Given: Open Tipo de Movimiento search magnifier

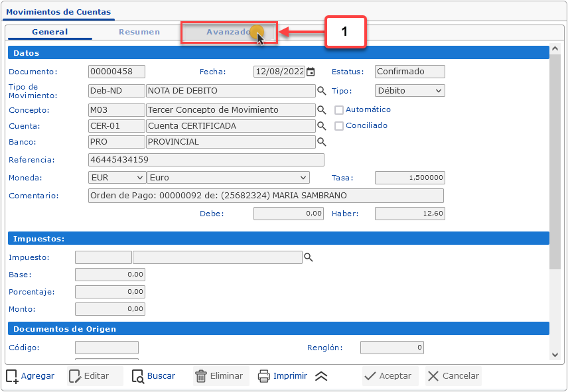Looking at the screenshot, I should (x=322, y=91).
